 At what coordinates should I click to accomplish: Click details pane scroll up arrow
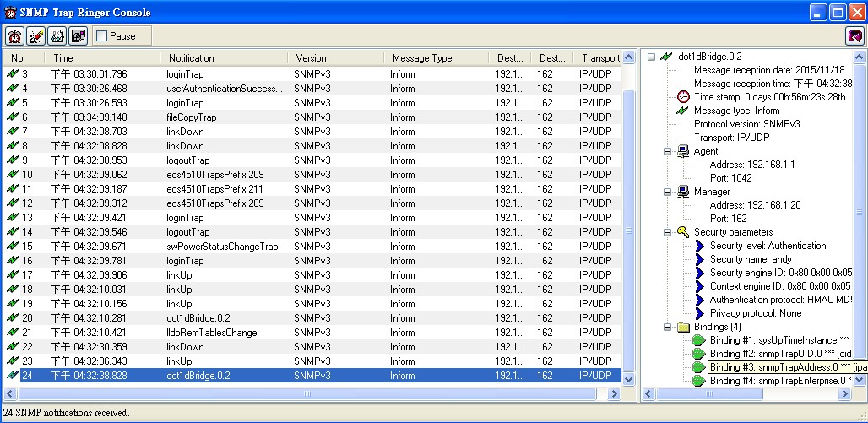coord(859,57)
